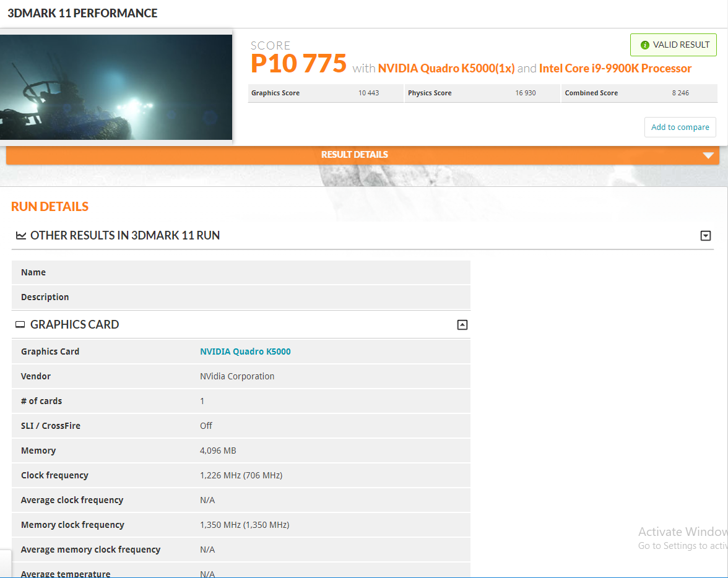This screenshot has width=728, height=578.
Task: Click the SLI / CrossFire row label
Action: coord(51,426)
